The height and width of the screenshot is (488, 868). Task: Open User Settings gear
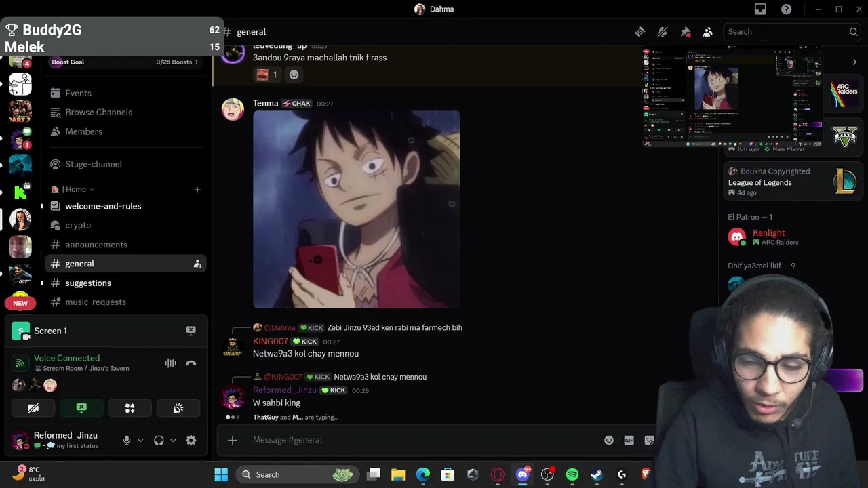[191, 441]
